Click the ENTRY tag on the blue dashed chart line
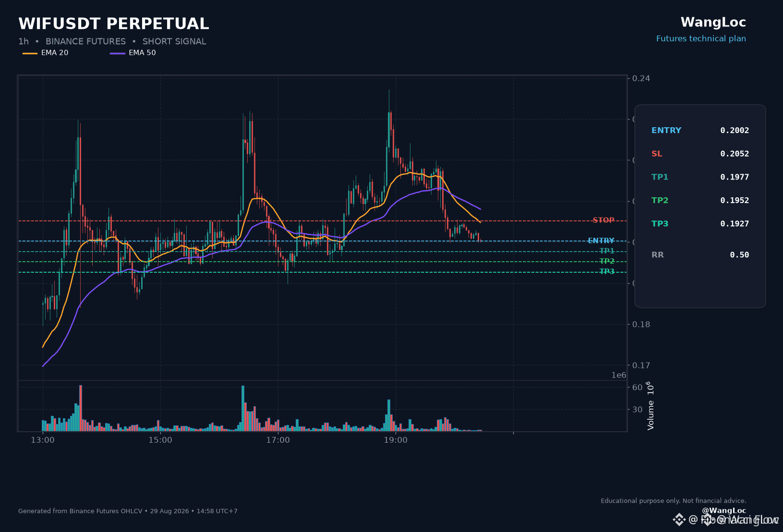Screen dimensions: 783x532 [x=601, y=241]
